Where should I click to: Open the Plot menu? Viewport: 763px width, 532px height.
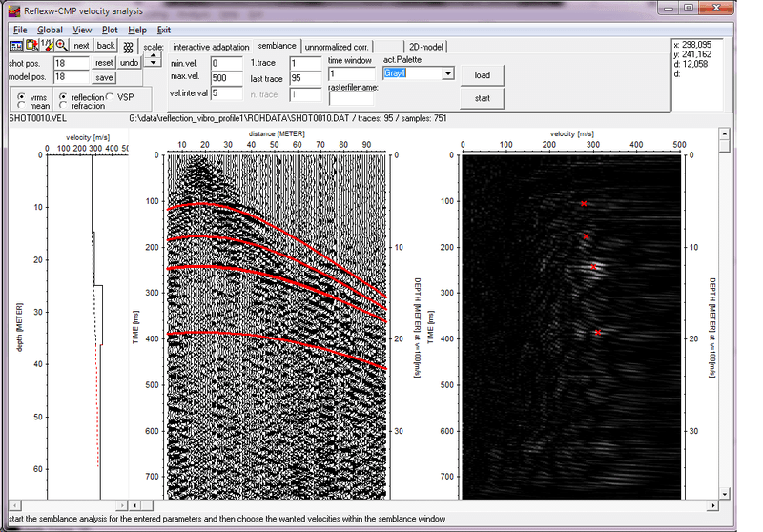pos(110,30)
